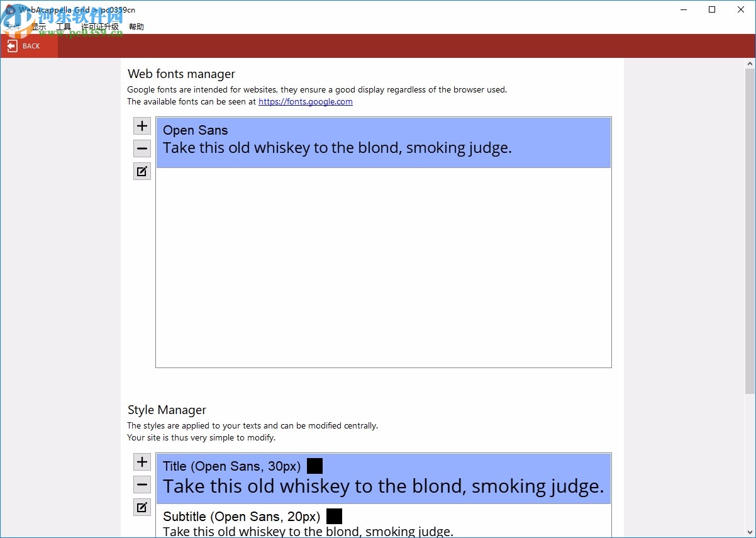The height and width of the screenshot is (538, 756).
Task: Click the Style Manager heading
Action: 167,410
